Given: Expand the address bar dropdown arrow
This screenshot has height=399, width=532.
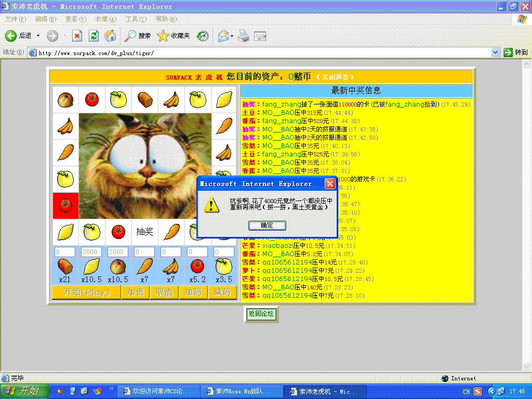Looking at the screenshot, I should pos(495,52).
